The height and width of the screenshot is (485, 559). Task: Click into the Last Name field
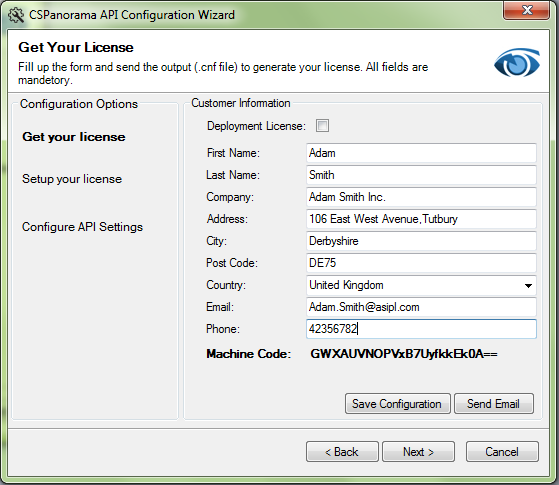pyautogui.click(x=421, y=175)
